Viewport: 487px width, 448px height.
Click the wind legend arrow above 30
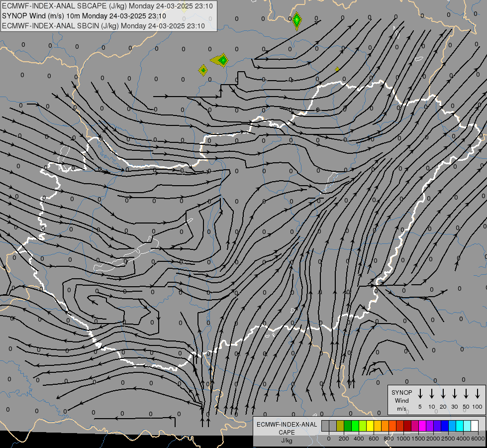(454, 394)
